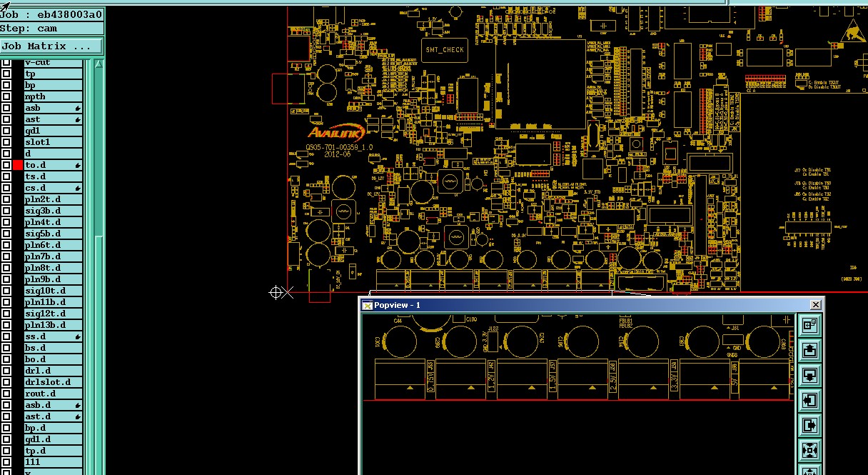The height and width of the screenshot is (475, 868).
Task: Select layer name pln9b.d
Action: (54, 279)
